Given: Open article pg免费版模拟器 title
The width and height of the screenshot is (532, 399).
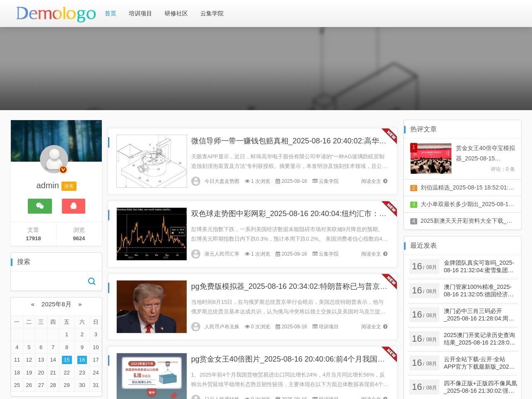Looking at the screenshot, I should [x=289, y=286].
